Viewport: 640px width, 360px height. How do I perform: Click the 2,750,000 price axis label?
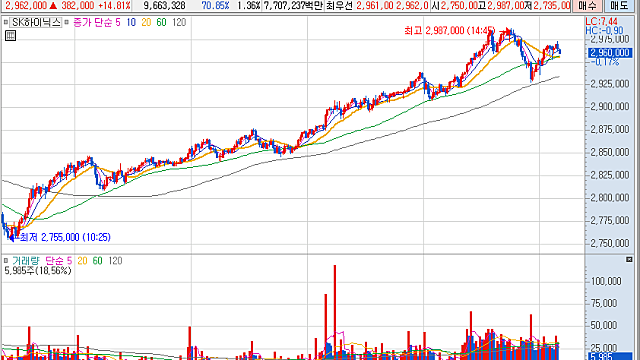610,243
